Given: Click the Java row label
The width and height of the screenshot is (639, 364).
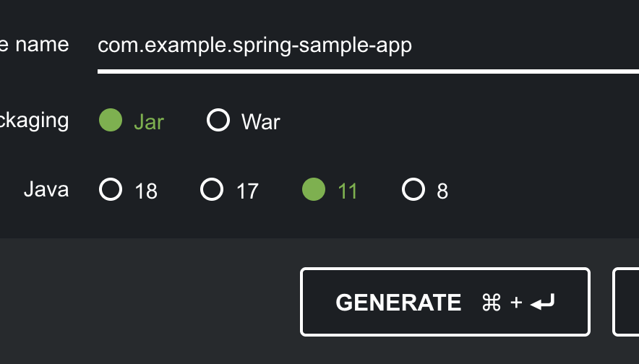Looking at the screenshot, I should coord(46,190).
